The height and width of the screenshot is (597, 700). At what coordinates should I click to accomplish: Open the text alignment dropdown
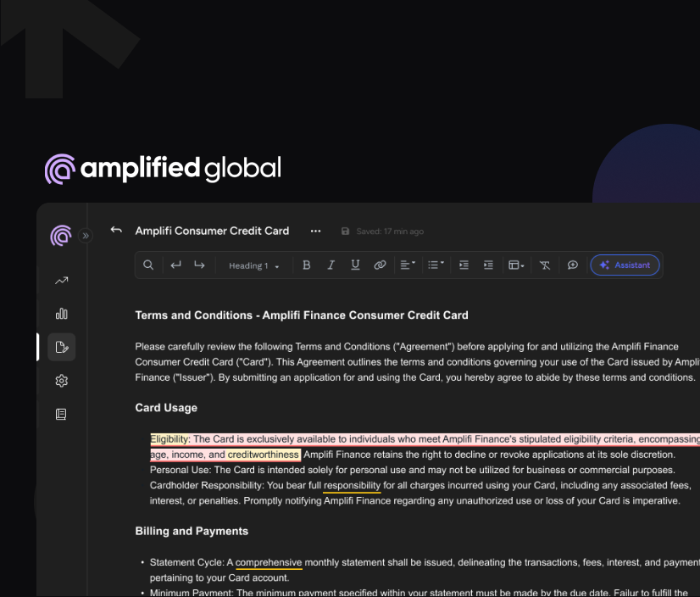(408, 265)
